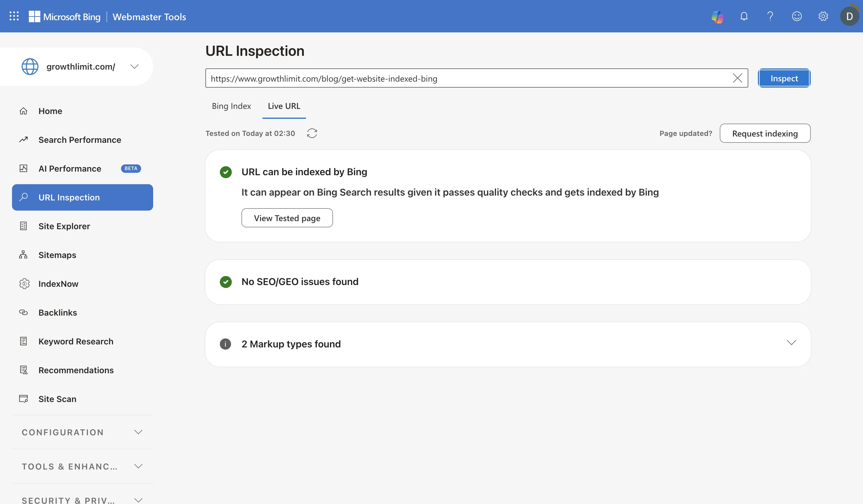The height and width of the screenshot is (504, 863).
Task: Open Sitemaps menu item
Action: [83, 255]
